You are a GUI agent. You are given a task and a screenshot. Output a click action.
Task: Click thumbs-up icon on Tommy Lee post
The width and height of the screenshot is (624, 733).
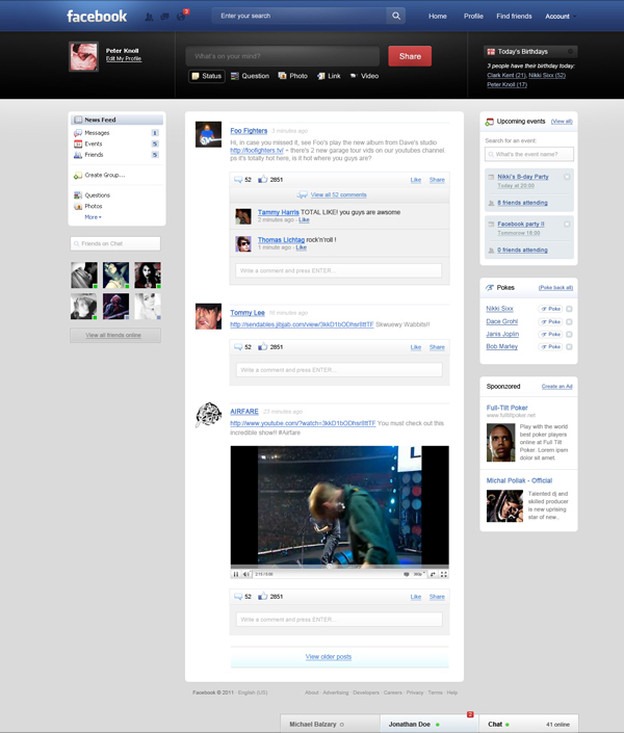263,346
